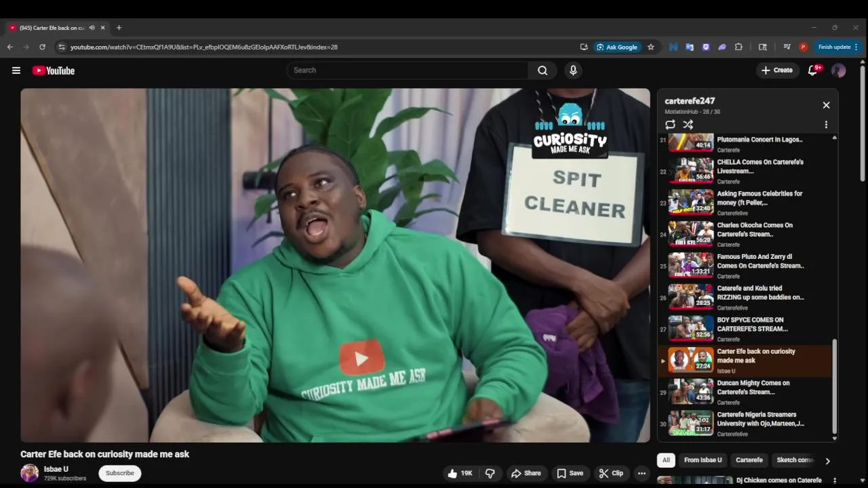The image size is (868, 488).
Task: Click the video player to pause
Action: point(335,265)
